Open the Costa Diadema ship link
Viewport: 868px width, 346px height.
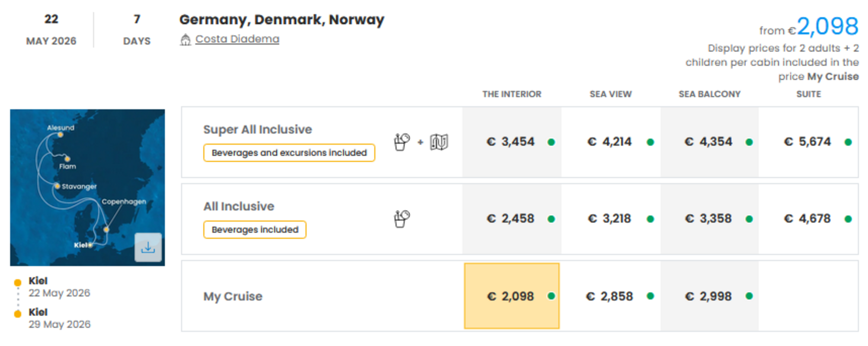[x=237, y=39]
